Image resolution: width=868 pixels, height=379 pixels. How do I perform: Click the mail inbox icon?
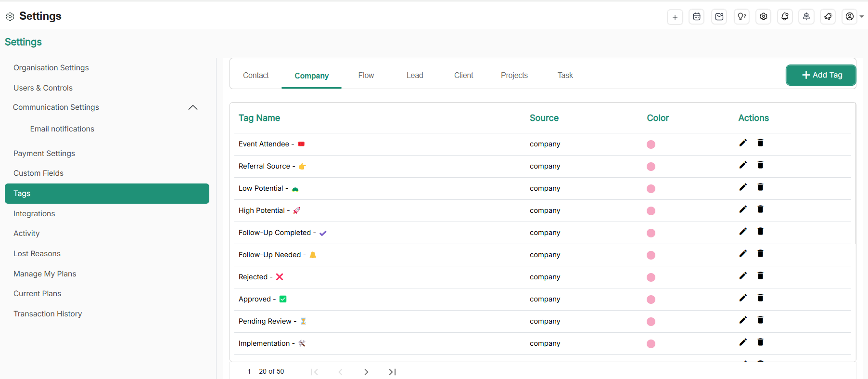tap(719, 17)
